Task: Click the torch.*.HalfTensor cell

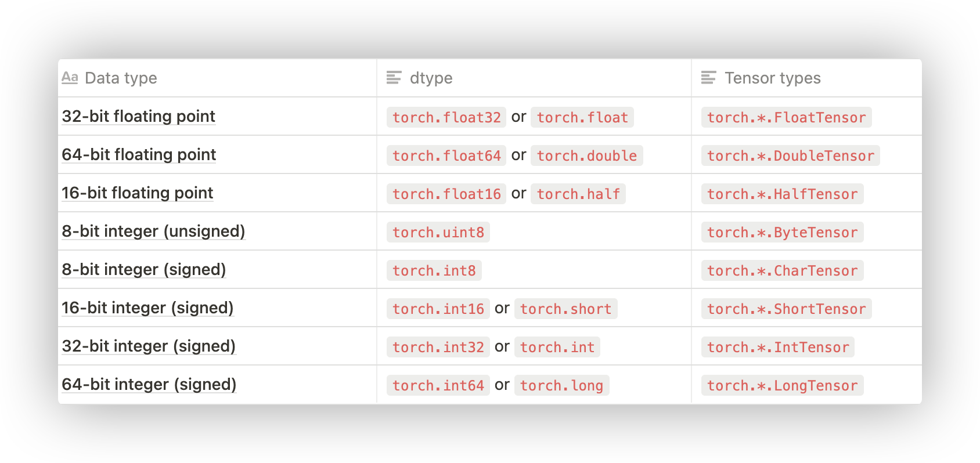Action: [783, 194]
